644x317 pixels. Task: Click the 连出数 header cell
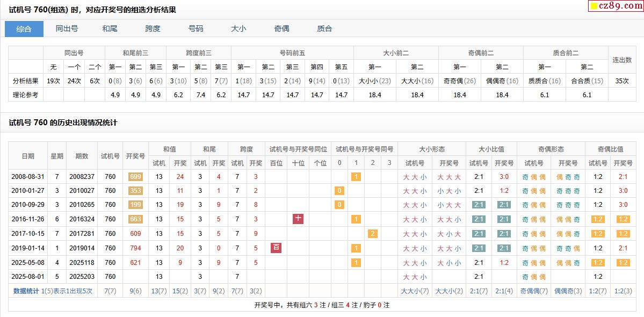click(x=622, y=60)
